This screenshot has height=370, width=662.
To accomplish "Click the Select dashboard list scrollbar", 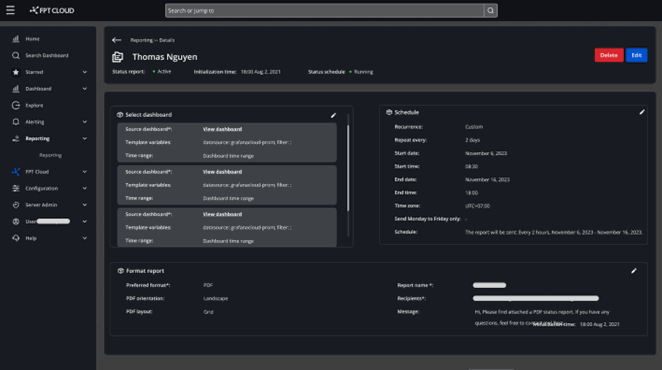I will click(348, 168).
